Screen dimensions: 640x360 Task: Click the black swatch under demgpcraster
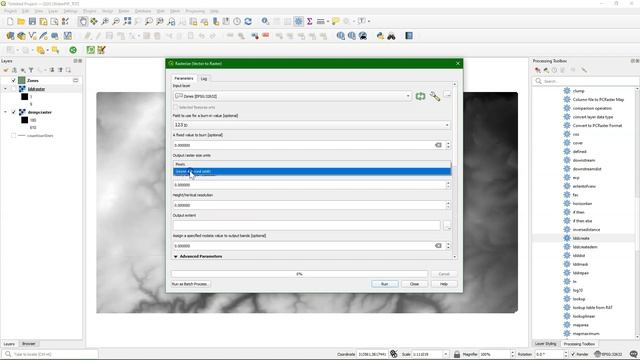(24, 120)
